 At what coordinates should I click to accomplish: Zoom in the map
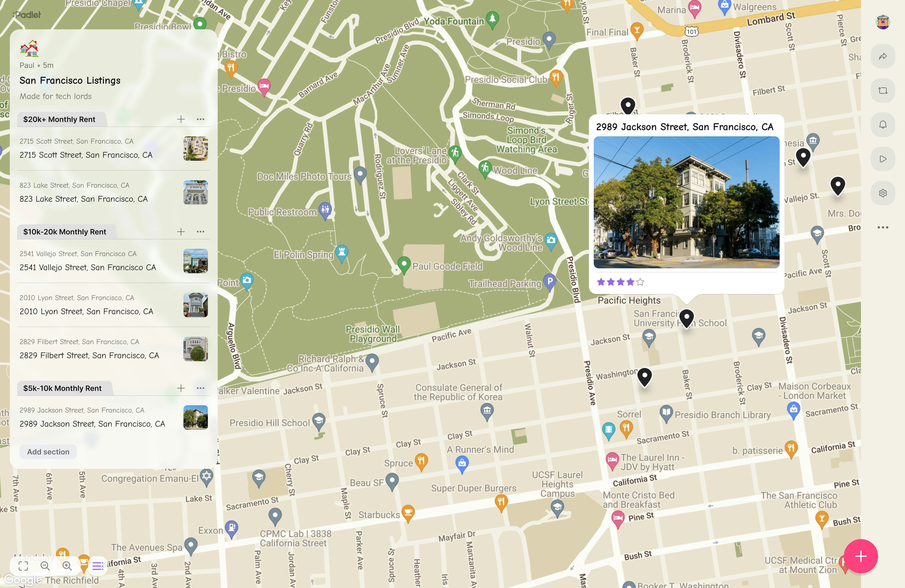(x=67, y=566)
